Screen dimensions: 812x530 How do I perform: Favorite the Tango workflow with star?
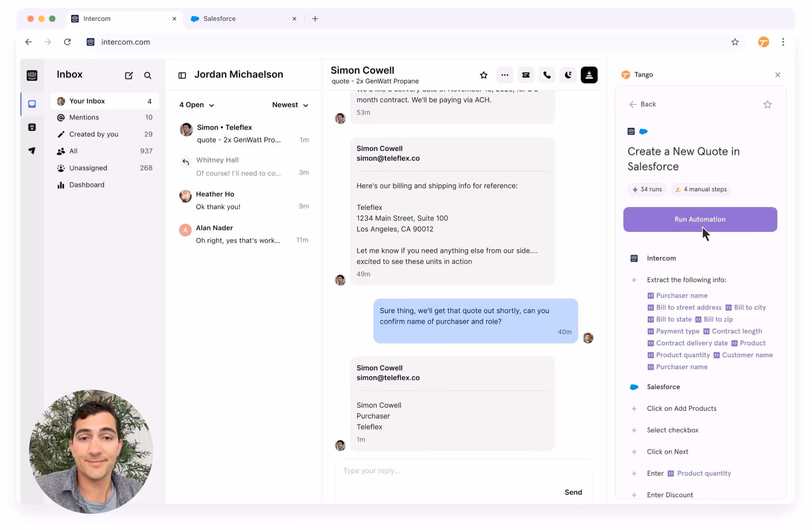767,104
